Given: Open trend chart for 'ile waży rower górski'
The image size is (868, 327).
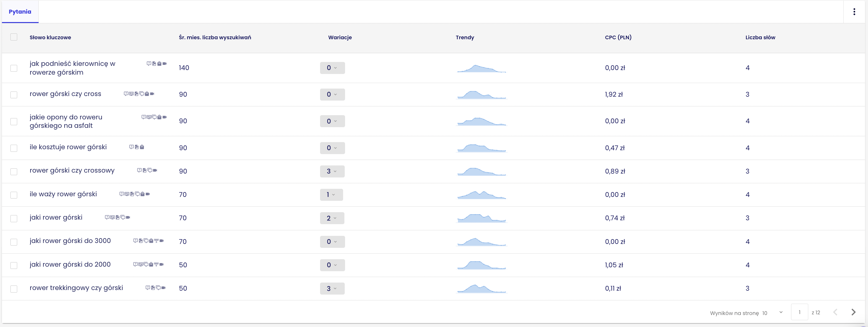Looking at the screenshot, I should (481, 195).
